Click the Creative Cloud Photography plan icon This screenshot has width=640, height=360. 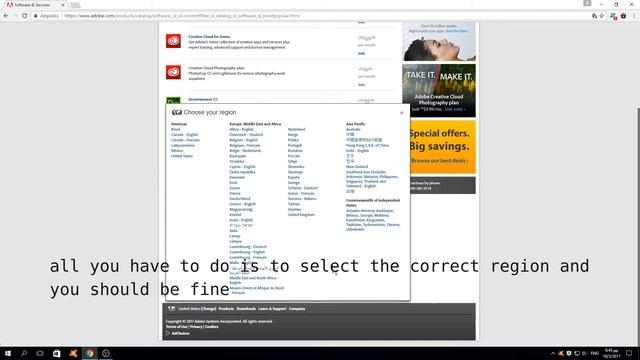[173, 72]
